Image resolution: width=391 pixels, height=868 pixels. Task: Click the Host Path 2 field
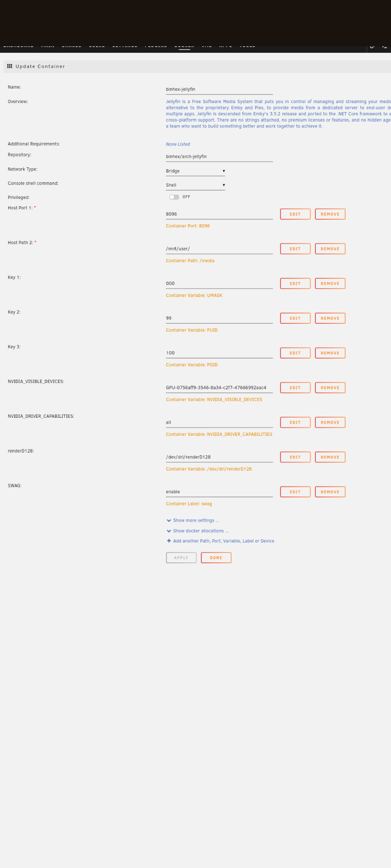click(x=219, y=249)
